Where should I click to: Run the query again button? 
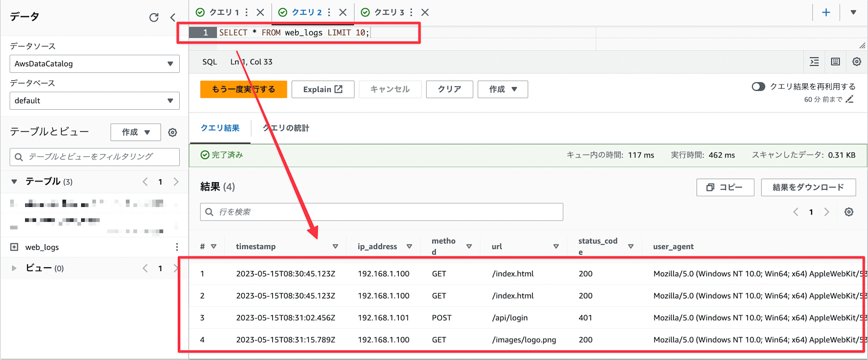[243, 89]
